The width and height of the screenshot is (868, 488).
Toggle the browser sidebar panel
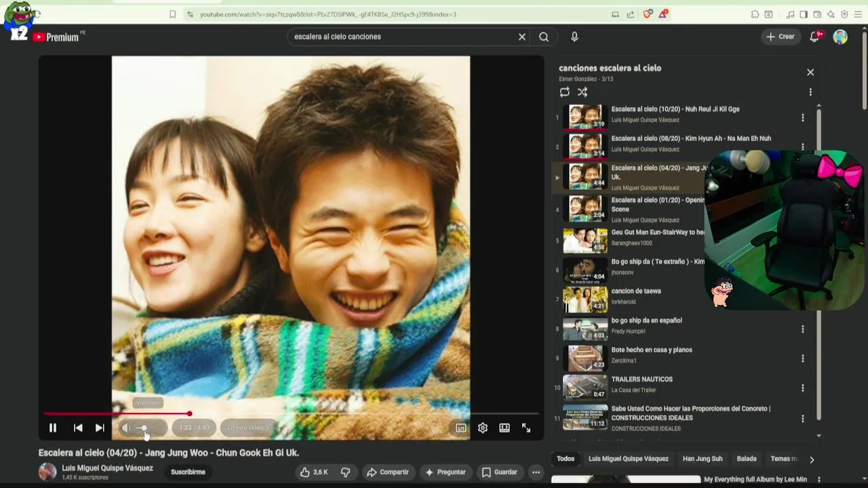[x=804, y=14]
